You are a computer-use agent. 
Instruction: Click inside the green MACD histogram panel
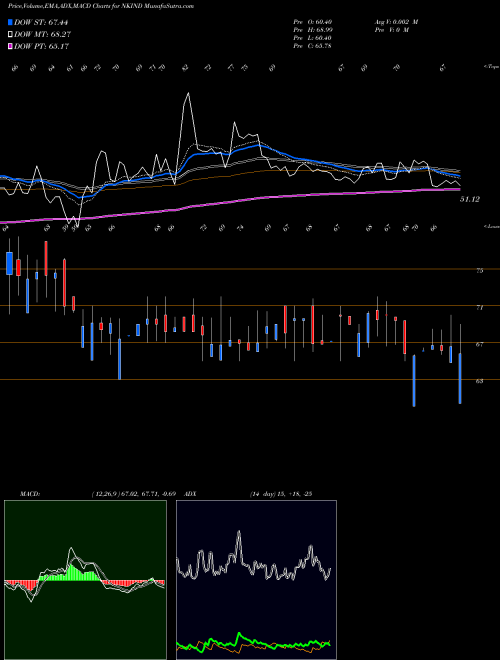click(85, 580)
